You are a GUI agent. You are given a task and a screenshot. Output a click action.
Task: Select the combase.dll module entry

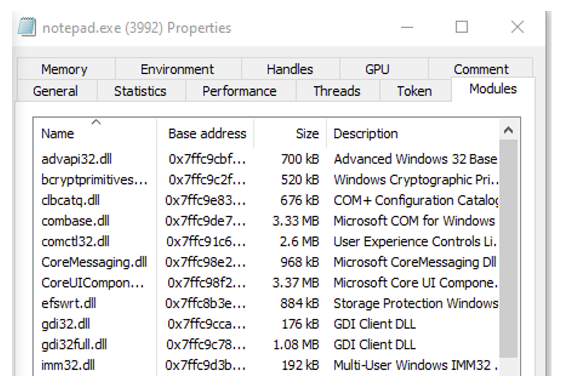pyautogui.click(x=75, y=221)
